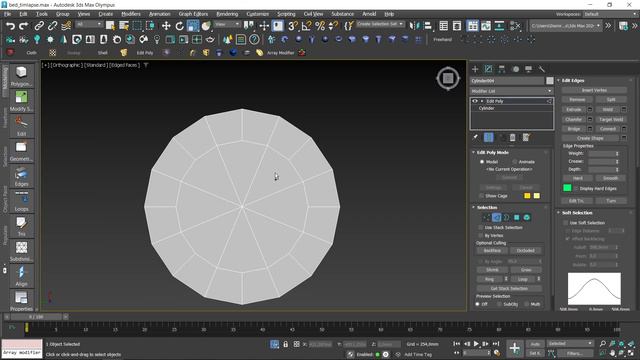This screenshot has width=640, height=360.
Task: Open the Graph Editors menu
Action: pos(193,14)
